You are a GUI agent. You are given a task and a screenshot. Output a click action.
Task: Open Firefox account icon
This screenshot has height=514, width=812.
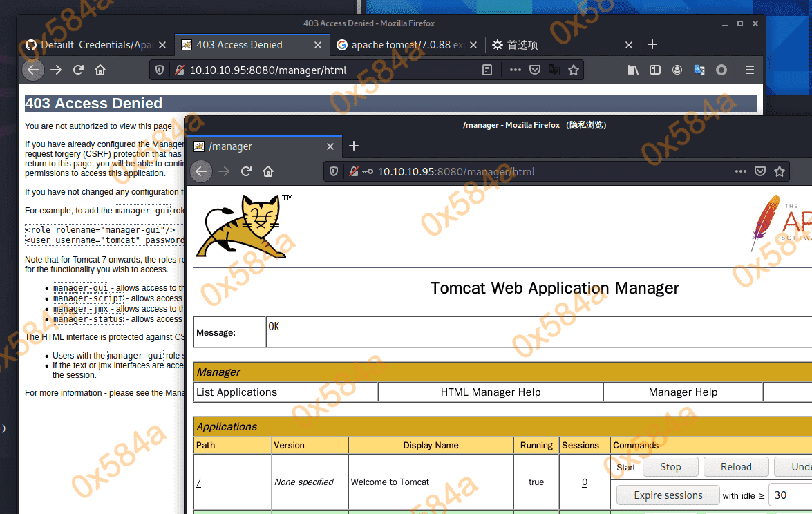tap(677, 70)
